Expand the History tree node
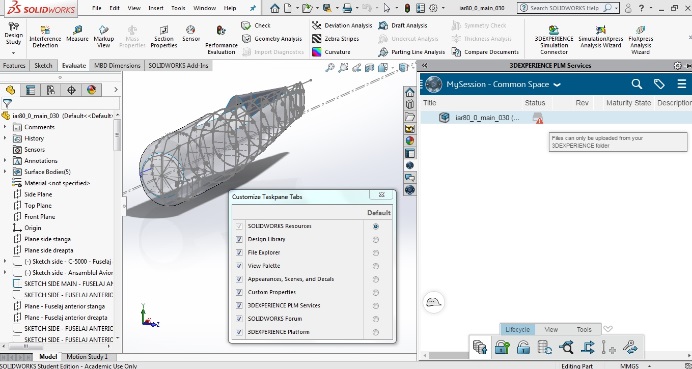 click(5, 138)
